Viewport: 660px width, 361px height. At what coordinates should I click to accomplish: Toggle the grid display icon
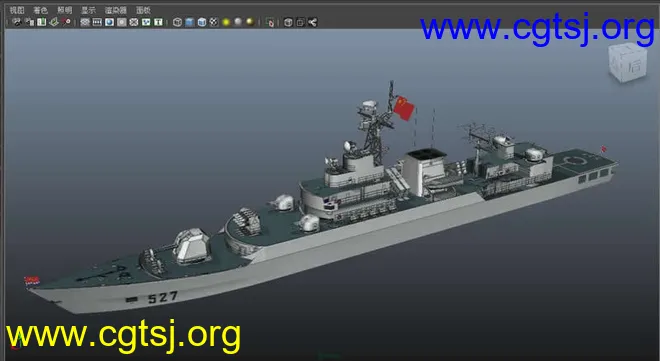[85, 22]
